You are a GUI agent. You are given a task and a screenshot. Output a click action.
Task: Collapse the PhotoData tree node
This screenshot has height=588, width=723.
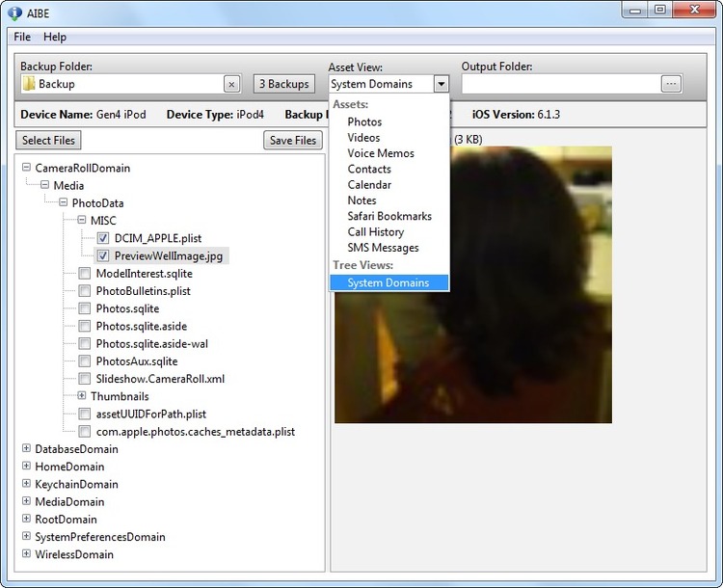pyautogui.click(x=64, y=202)
